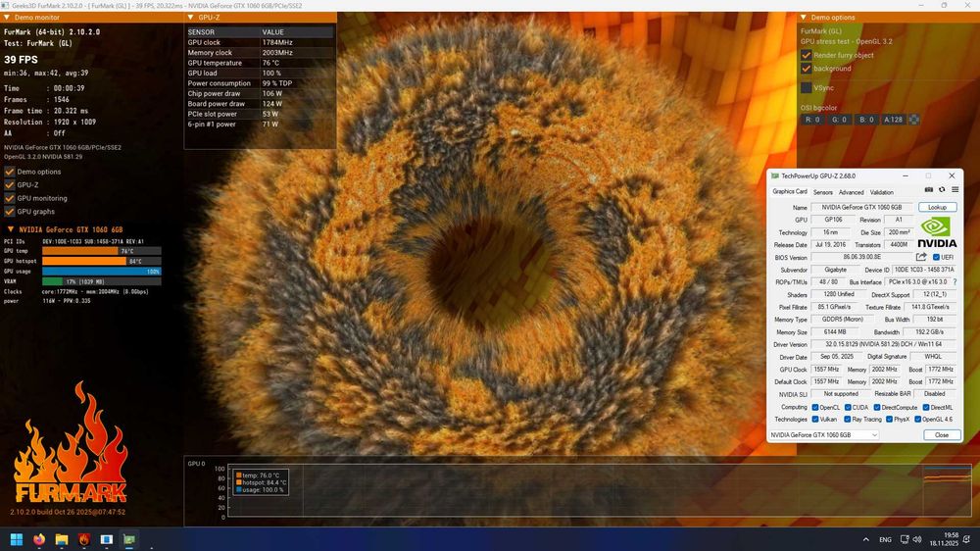
Task: Click the '39 FPS' counter text
Action: pyautogui.click(x=21, y=60)
